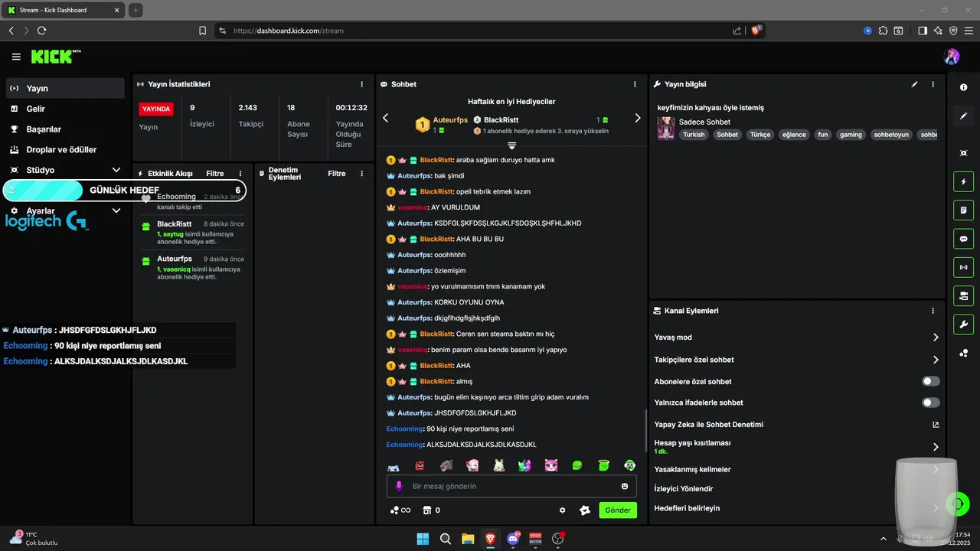The height and width of the screenshot is (551, 980).
Task: Show previous top gifters with the left arrow
Action: 386,118
